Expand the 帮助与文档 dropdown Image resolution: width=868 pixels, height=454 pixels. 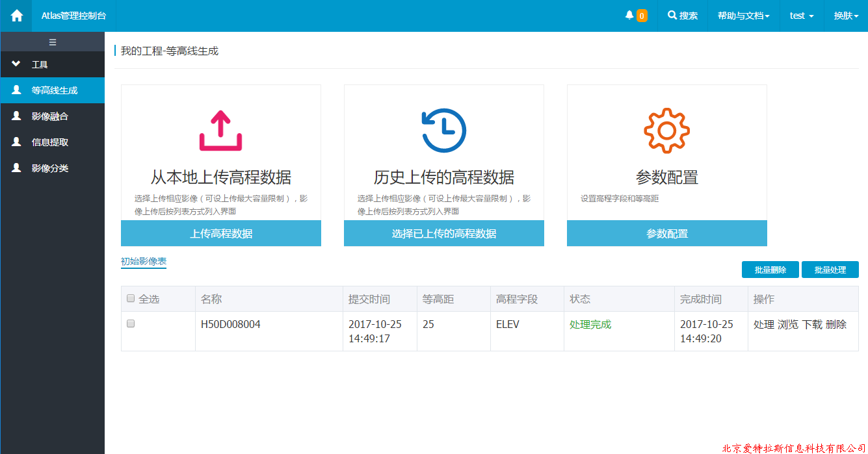[743, 16]
